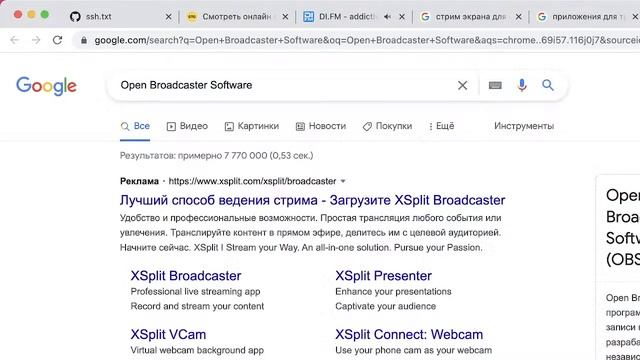Start voice search with microphone
Viewport: 640px width, 360px height.
[522, 85]
